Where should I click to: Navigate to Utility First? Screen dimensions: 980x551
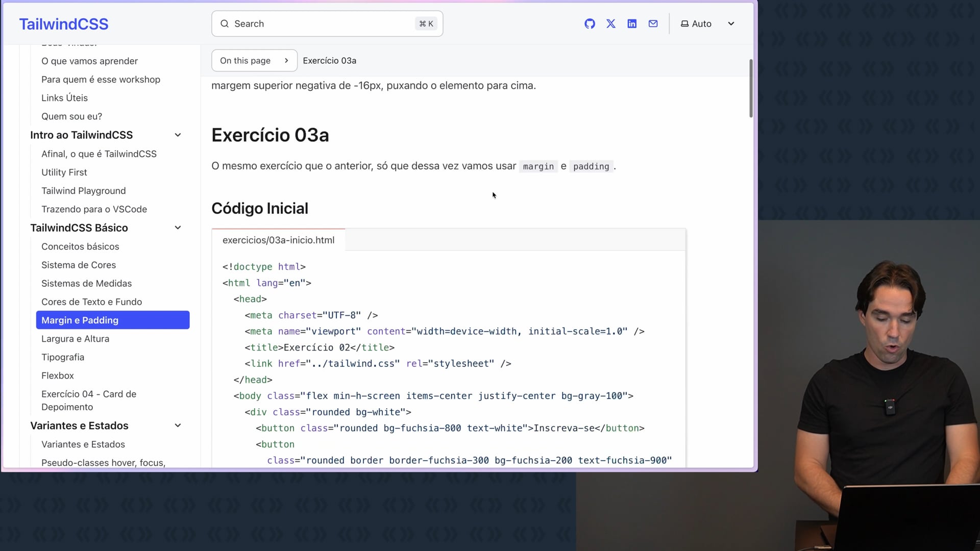tap(64, 172)
